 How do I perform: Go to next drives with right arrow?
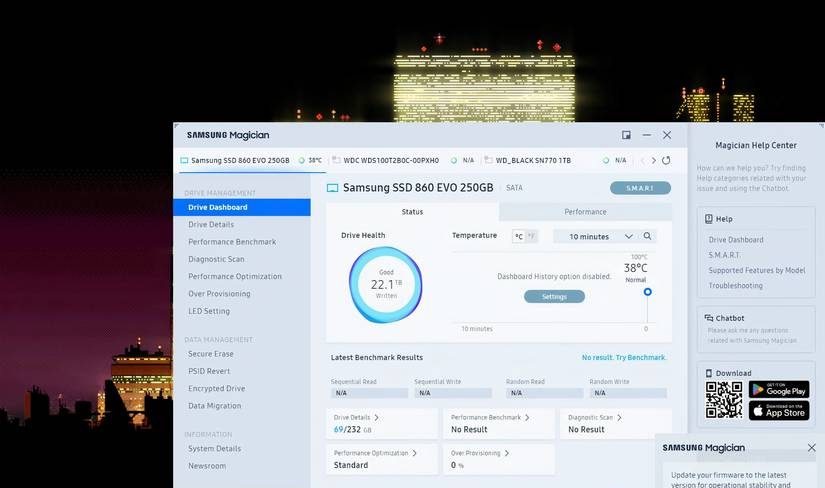pyautogui.click(x=653, y=161)
